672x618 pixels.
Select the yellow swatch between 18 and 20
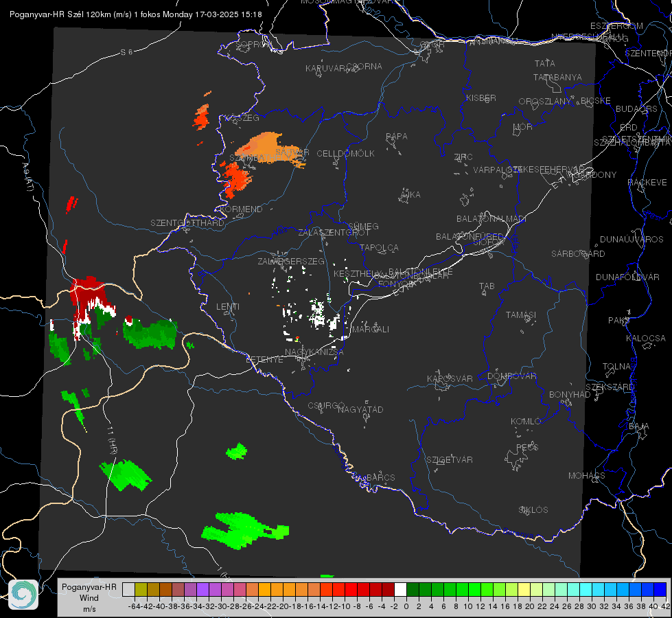click(x=524, y=589)
